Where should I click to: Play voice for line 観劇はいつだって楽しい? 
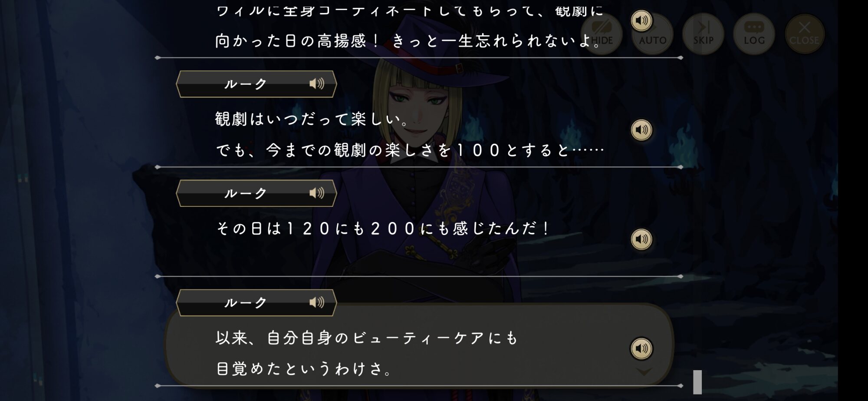[641, 130]
